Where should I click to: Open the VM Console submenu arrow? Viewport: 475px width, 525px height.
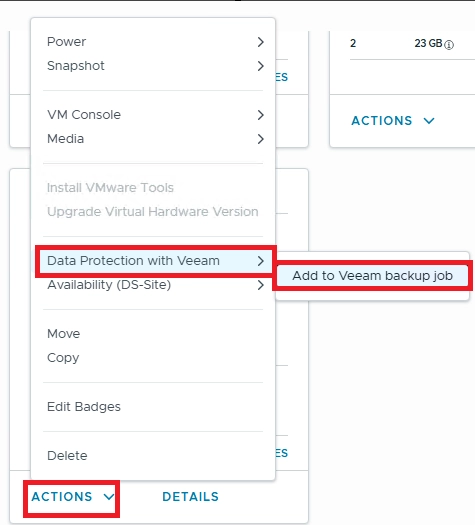260,115
